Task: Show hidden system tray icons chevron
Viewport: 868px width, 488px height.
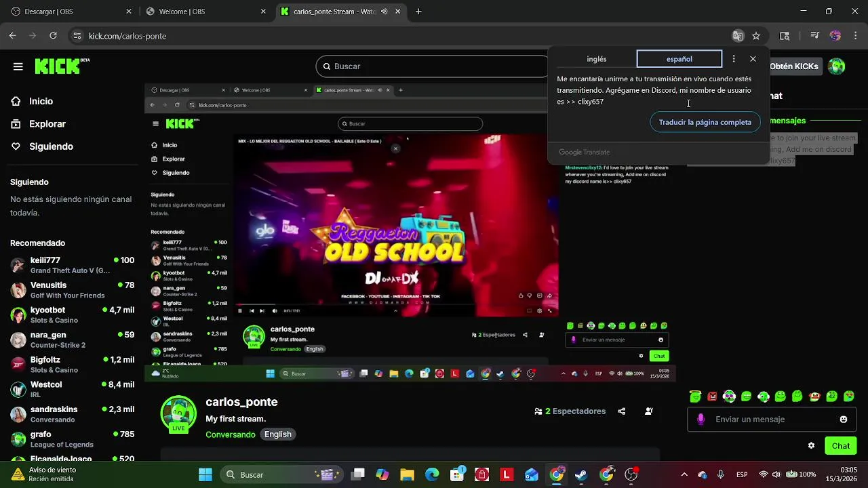Action: [x=684, y=474]
